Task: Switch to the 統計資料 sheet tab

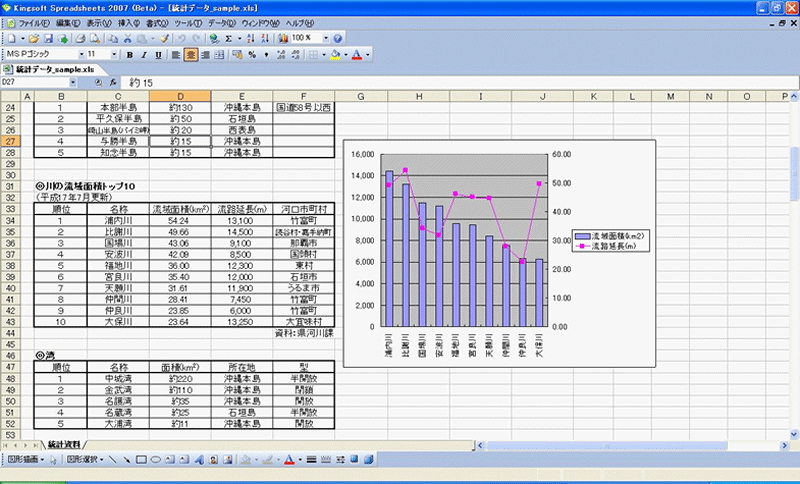Action: 64,445
